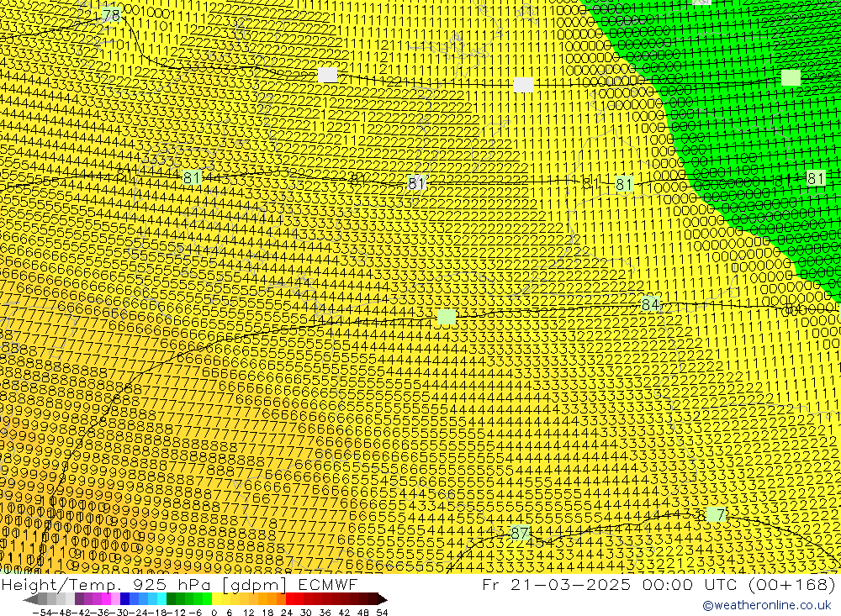Click the (00+168) forecast hour text
Screen dimensions: 841x616
[x=791, y=585]
